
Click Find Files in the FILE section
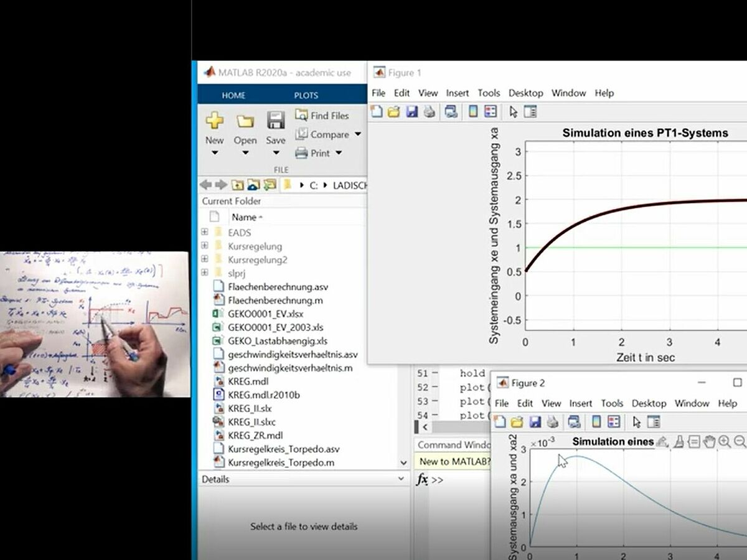coord(322,115)
